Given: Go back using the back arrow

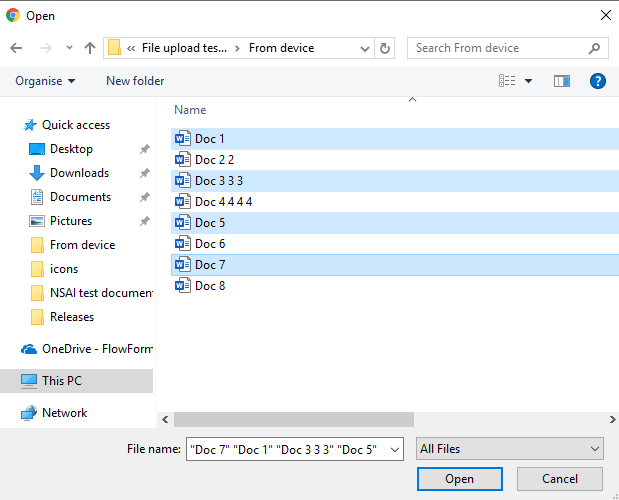Looking at the screenshot, I should 16,48.
